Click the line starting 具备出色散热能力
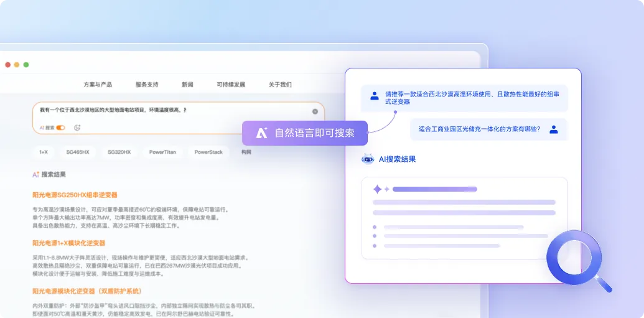This screenshot has height=318, width=644. (x=106, y=225)
